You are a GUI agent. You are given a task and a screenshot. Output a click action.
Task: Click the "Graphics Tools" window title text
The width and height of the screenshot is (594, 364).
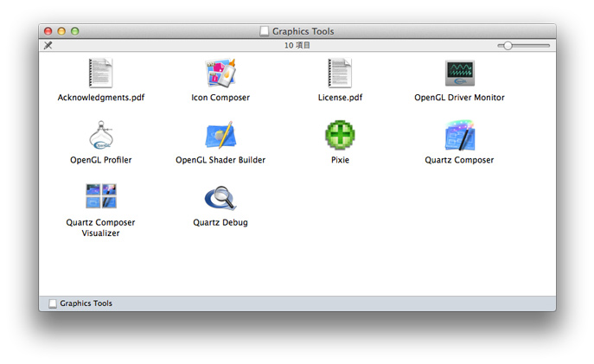(303, 31)
